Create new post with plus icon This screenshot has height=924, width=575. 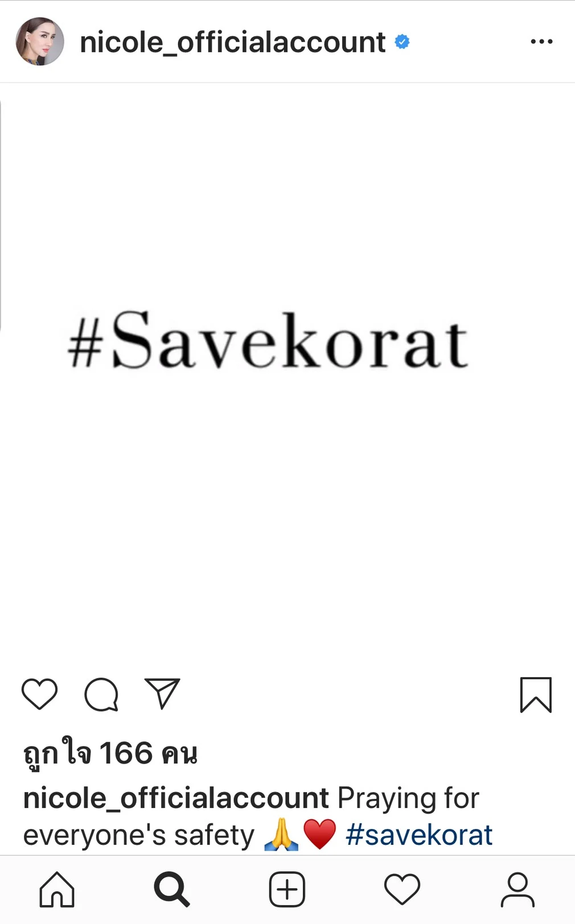[x=287, y=889]
